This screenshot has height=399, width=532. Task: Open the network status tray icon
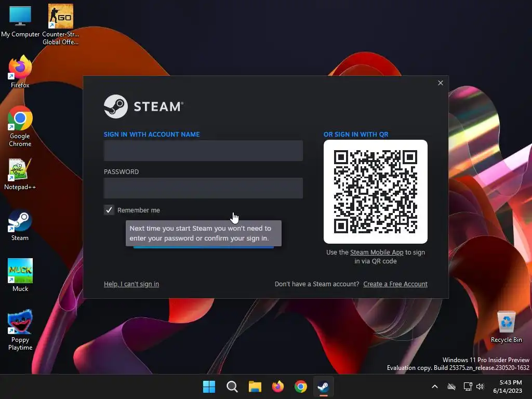(x=468, y=387)
